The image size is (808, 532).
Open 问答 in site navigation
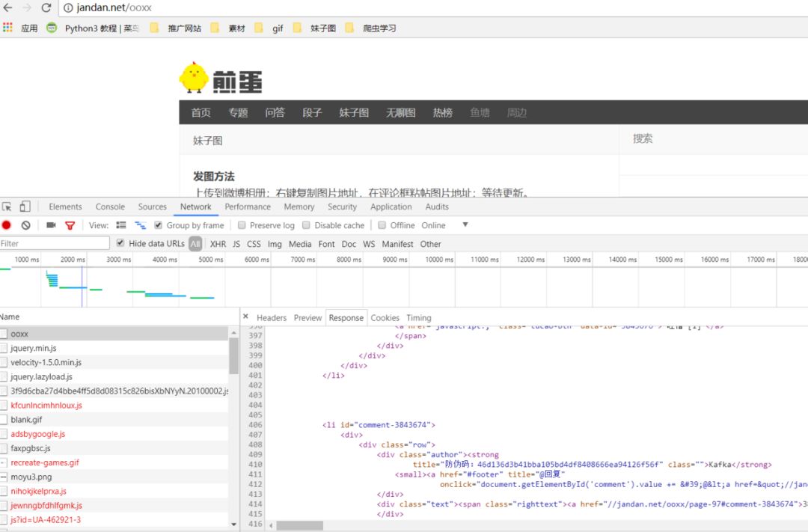[275, 112]
